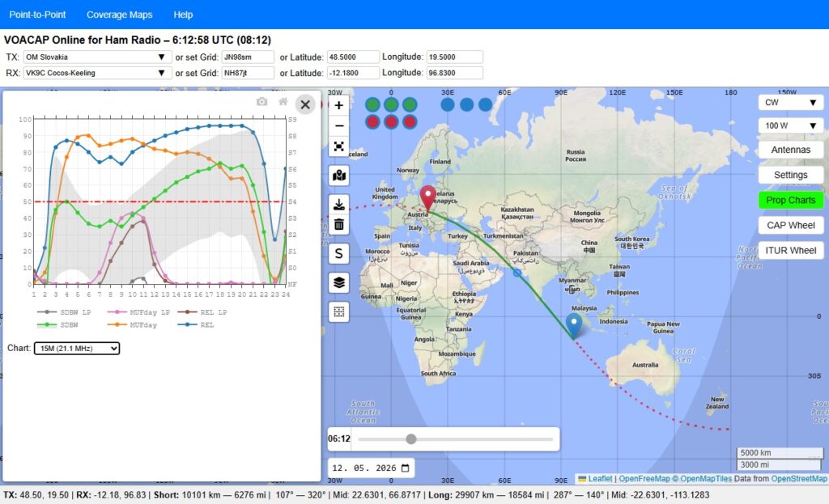This screenshot has width=829, height=504.
Task: Toggle blue REL trace in legend
Action: tap(196, 325)
